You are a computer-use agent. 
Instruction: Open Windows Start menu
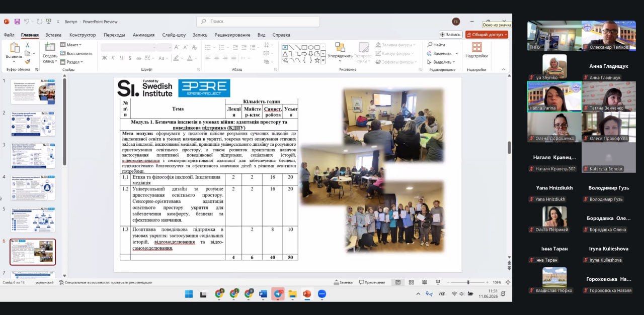coord(189,294)
